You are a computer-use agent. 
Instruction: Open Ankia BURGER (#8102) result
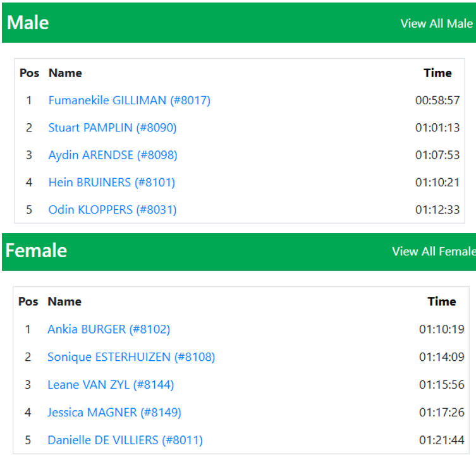pyautogui.click(x=109, y=329)
